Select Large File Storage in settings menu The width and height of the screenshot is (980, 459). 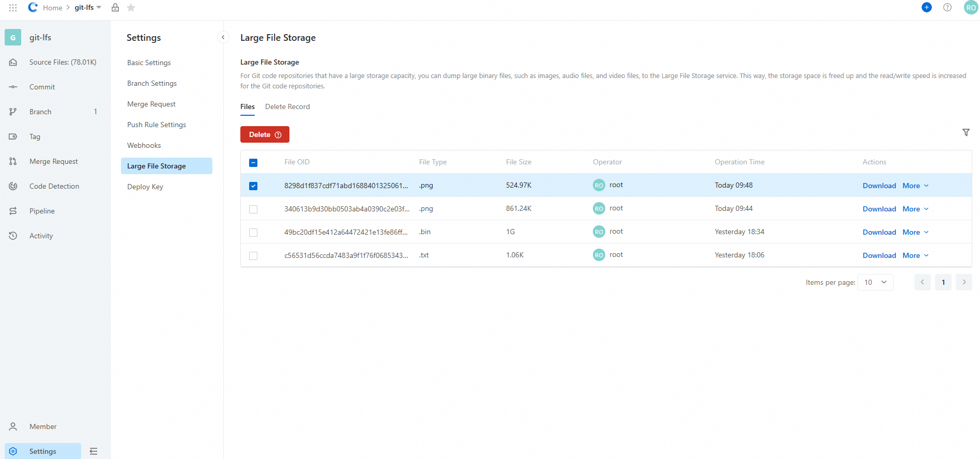(x=166, y=166)
